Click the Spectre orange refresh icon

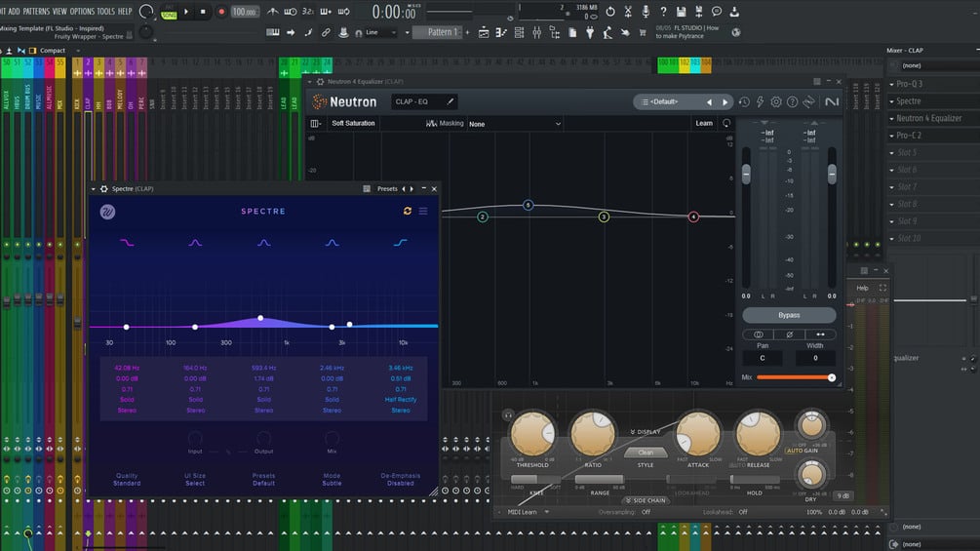[408, 212]
